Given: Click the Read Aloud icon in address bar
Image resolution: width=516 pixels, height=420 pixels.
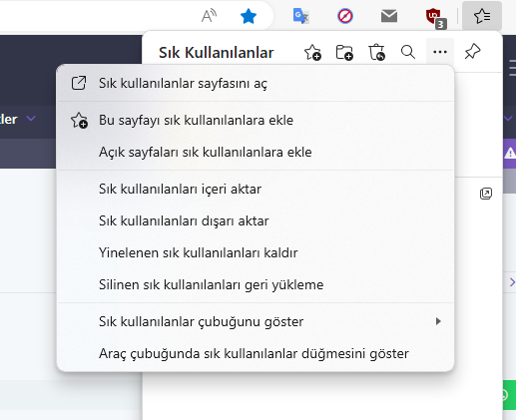Looking at the screenshot, I should point(209,16).
